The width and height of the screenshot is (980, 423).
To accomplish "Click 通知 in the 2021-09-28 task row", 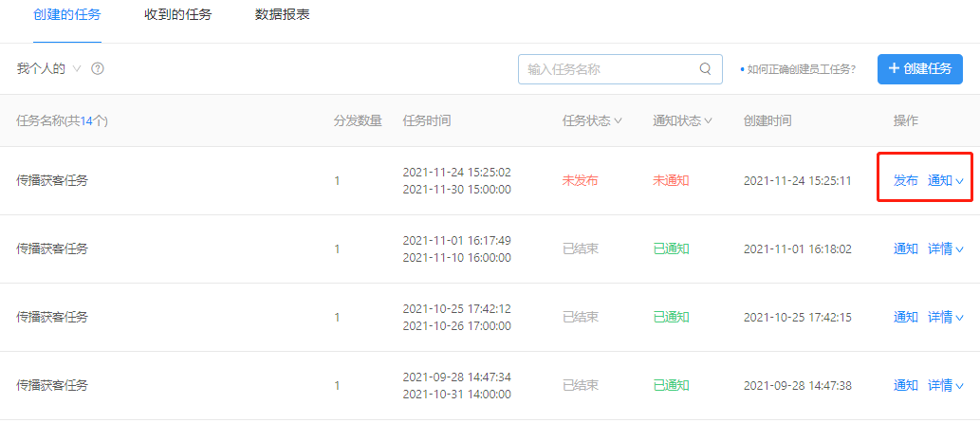I will [x=906, y=385].
